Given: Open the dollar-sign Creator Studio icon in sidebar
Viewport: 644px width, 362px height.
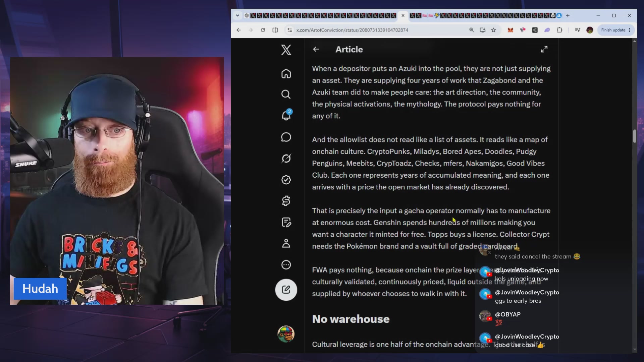Looking at the screenshot, I should click(x=286, y=201).
